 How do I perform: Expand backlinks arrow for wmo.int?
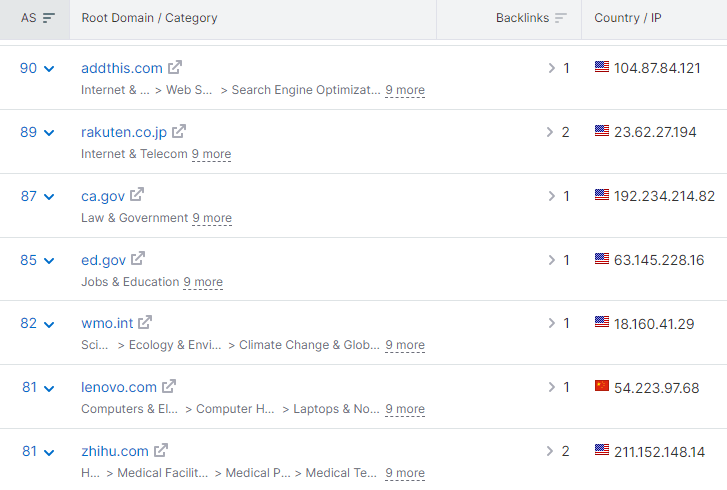551,323
